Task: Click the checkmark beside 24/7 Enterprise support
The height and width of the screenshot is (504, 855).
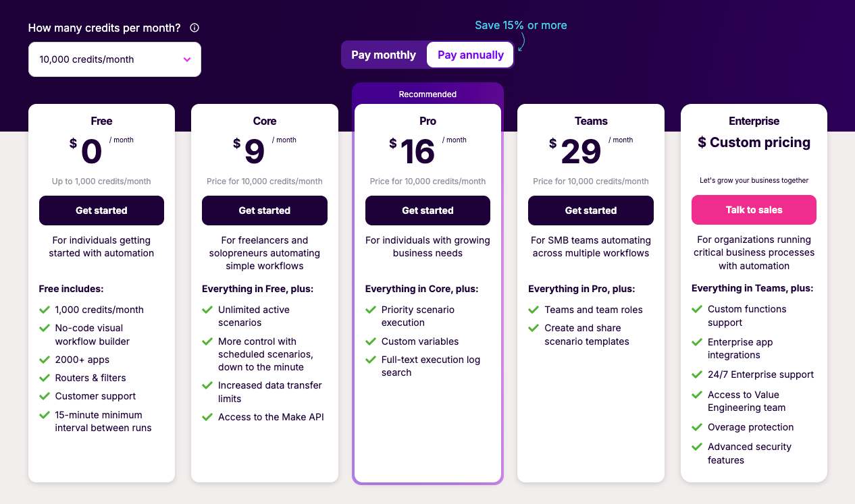Action: [696, 374]
